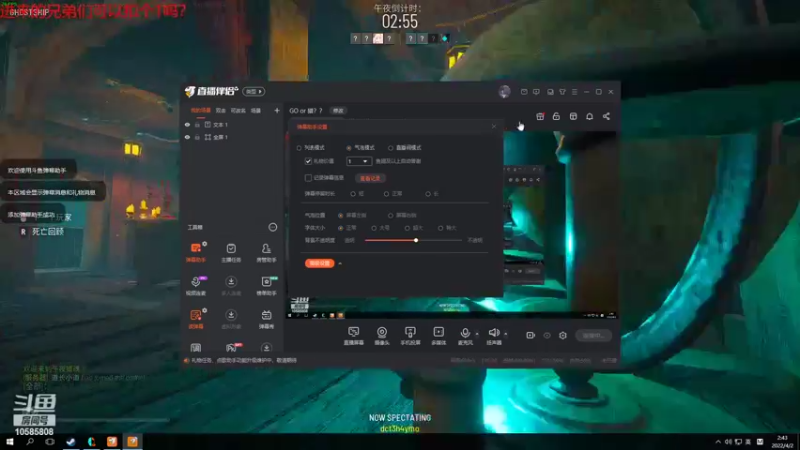Select 正常 normal stay duration radio

pyautogui.click(x=386, y=194)
